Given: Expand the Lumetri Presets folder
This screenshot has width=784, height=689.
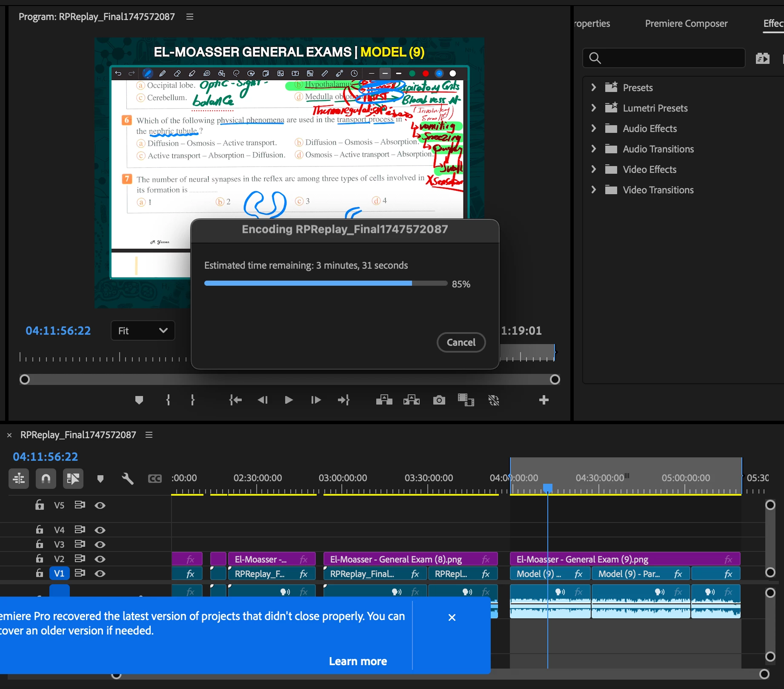Looking at the screenshot, I should [x=594, y=108].
